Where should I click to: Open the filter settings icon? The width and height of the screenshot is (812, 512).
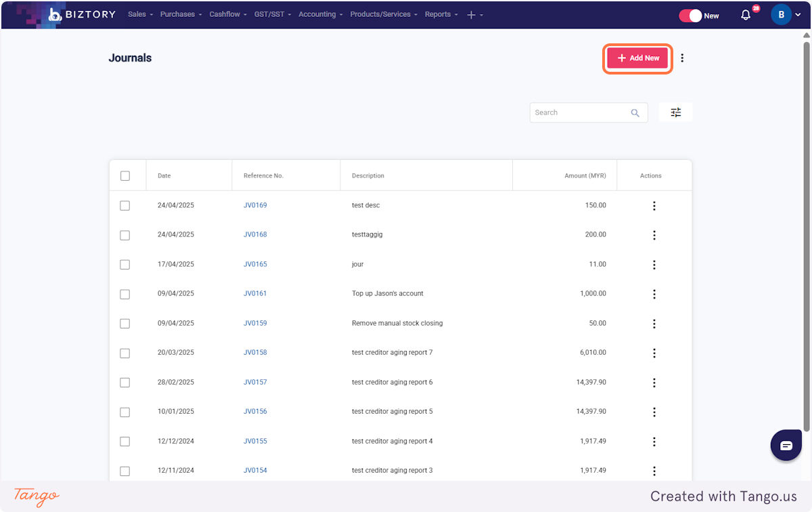[x=675, y=112]
